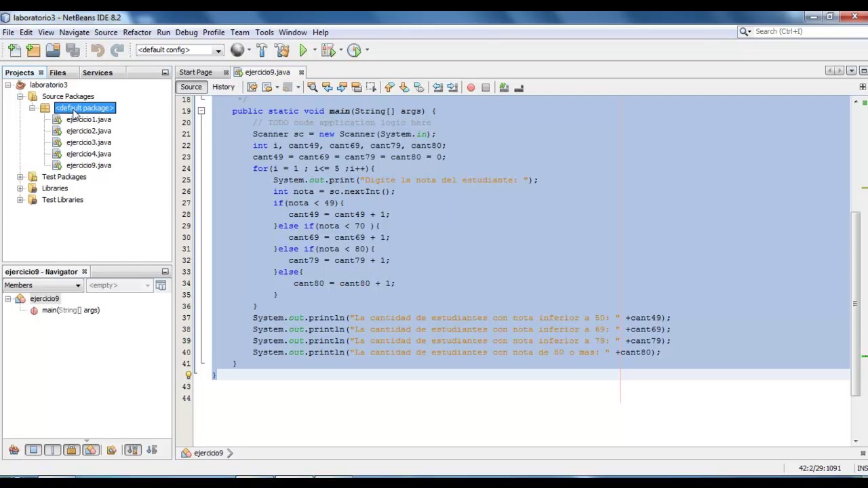Switch to the Files tab
The width and height of the screenshot is (868, 488).
pyautogui.click(x=58, y=73)
